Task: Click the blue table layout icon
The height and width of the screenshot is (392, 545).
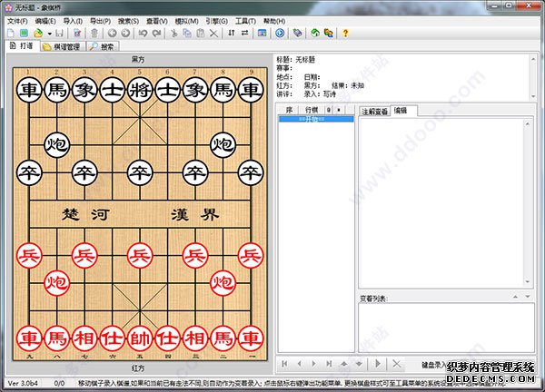Action: (x=263, y=33)
